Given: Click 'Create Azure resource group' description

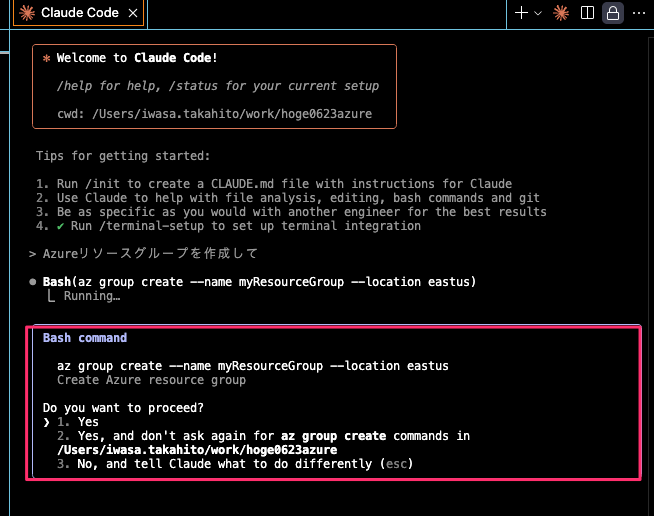Looking at the screenshot, I should tap(151, 380).
